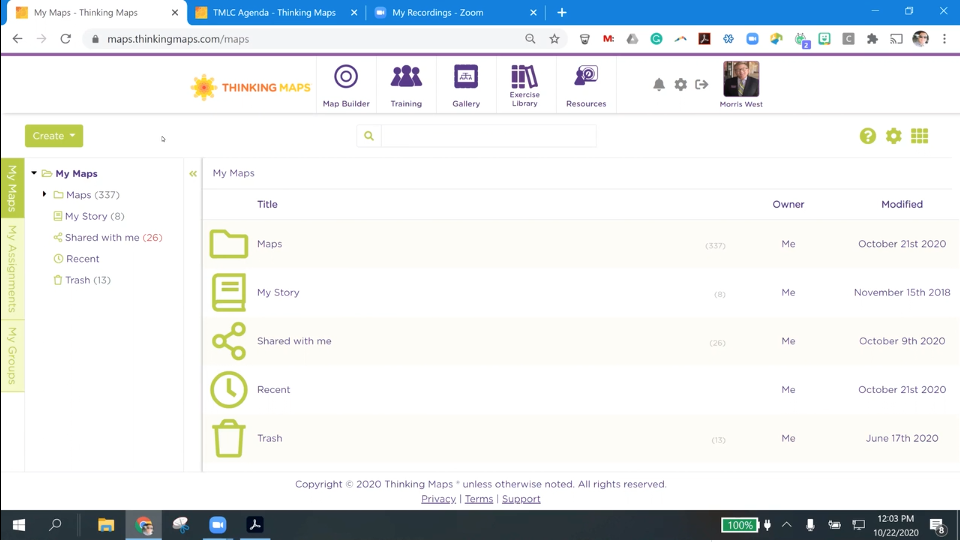Open the Resources section
960x542 pixels.
tap(586, 86)
